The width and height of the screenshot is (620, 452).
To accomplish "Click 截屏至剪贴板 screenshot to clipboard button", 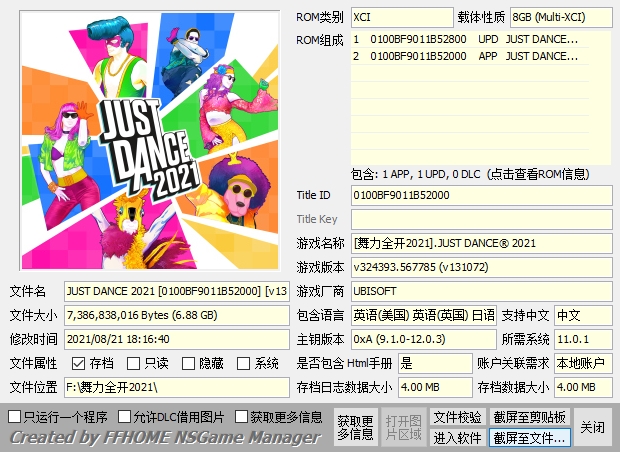I will point(530,417).
